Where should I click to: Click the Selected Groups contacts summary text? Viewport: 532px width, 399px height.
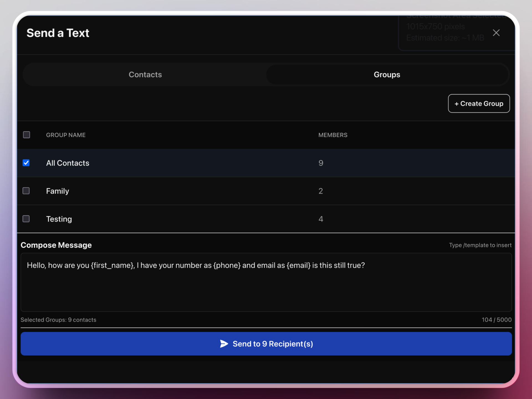[x=58, y=320]
